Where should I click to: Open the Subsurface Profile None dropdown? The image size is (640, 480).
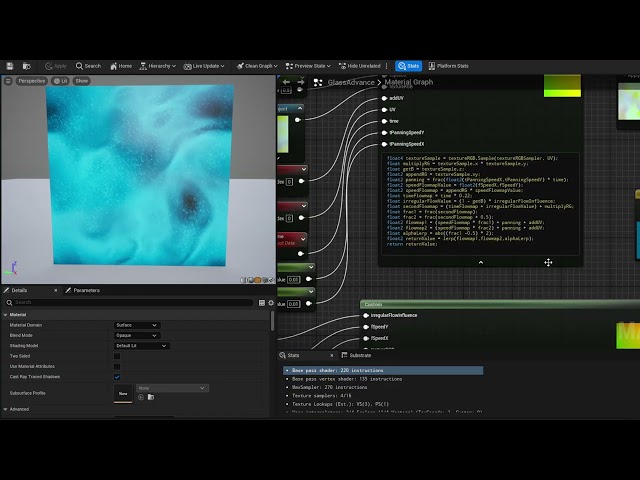(172, 388)
